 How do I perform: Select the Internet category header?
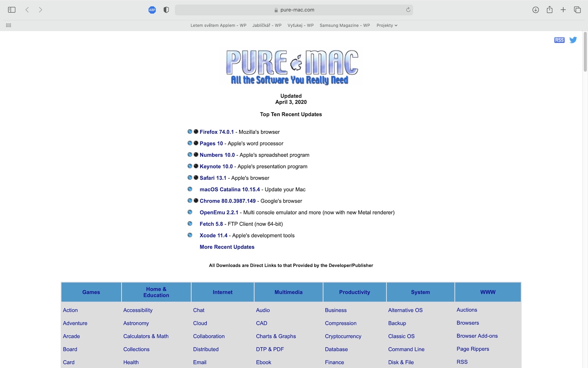[223, 292]
